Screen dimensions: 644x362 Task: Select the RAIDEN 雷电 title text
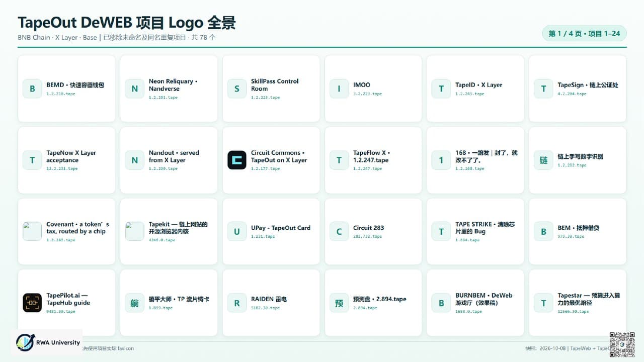point(269,299)
